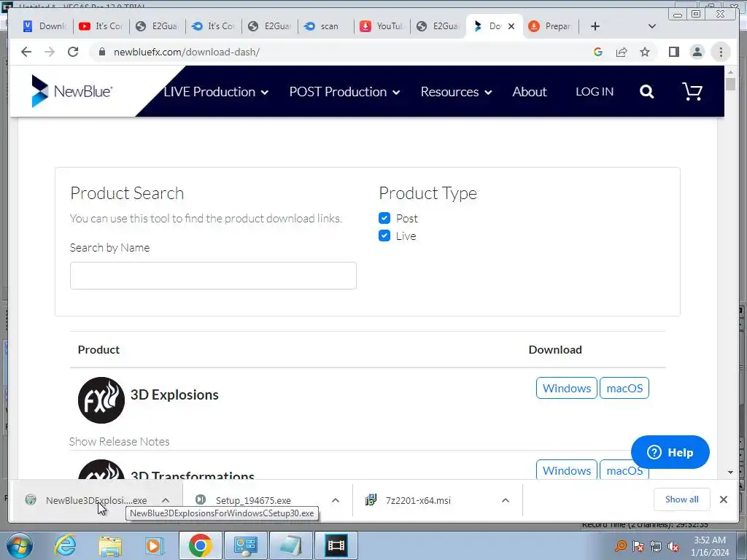Open a new browser tab
The width and height of the screenshot is (747, 560).
coord(595,26)
